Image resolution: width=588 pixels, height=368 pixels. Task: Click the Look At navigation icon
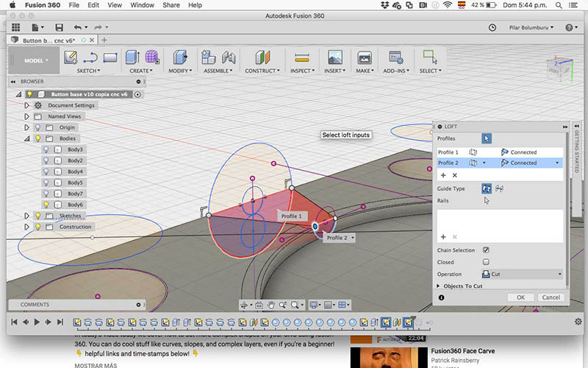tap(259, 305)
